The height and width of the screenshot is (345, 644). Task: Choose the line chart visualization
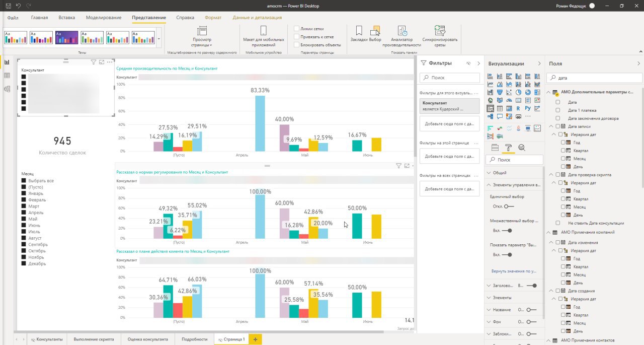(x=490, y=84)
